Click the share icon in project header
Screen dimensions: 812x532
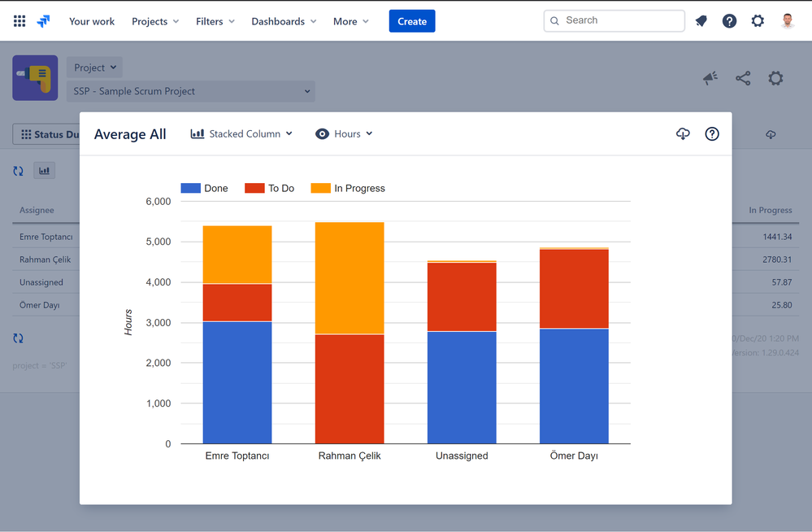point(743,78)
